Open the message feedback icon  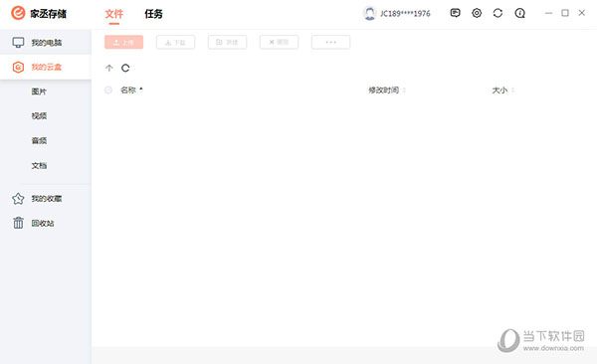(x=455, y=13)
